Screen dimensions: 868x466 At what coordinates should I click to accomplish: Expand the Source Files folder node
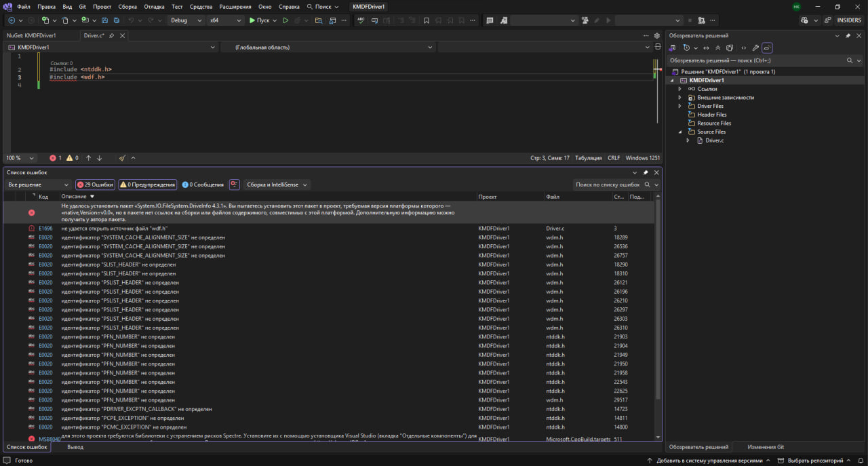(680, 132)
